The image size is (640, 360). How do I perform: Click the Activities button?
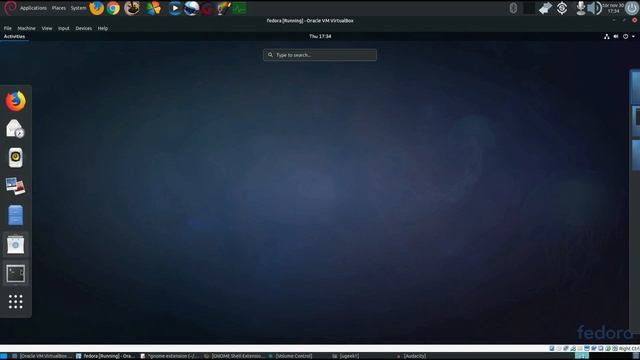[x=14, y=36]
